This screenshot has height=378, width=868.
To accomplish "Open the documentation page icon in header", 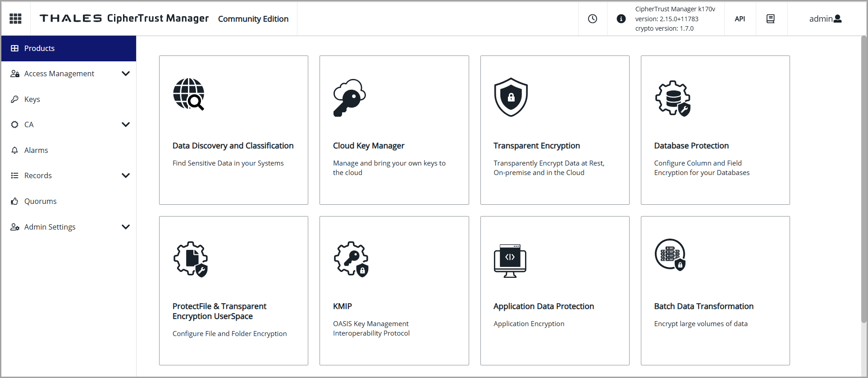I will (x=771, y=18).
